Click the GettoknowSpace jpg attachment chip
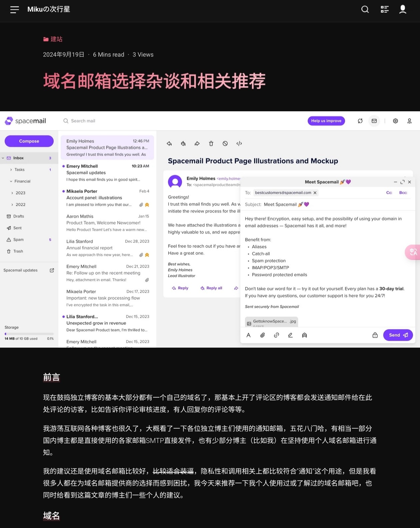420x528 pixels. pyautogui.click(x=271, y=322)
